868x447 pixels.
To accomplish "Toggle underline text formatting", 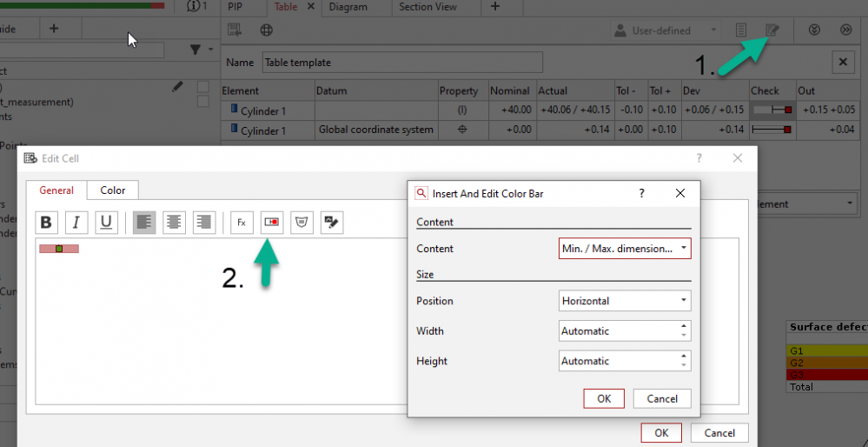I will (x=106, y=223).
